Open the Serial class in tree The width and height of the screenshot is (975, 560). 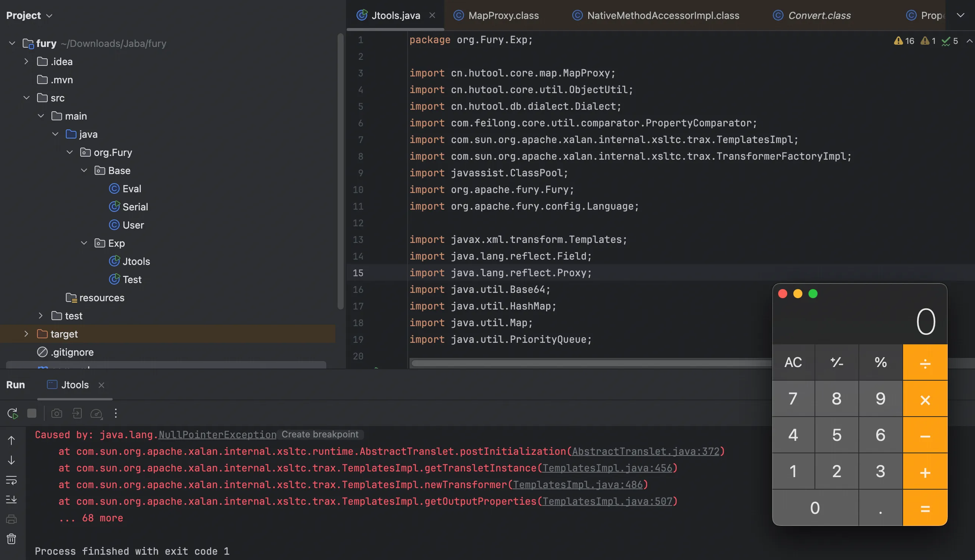[x=135, y=207]
